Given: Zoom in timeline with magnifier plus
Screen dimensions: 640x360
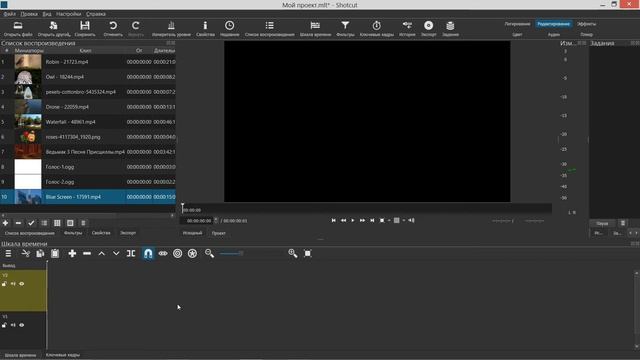Looking at the screenshot, I should point(293,253).
